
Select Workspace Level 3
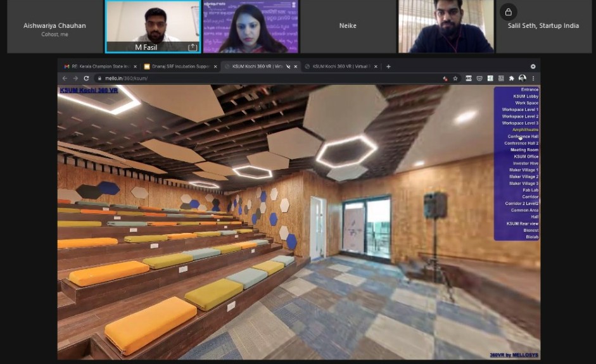(520, 123)
